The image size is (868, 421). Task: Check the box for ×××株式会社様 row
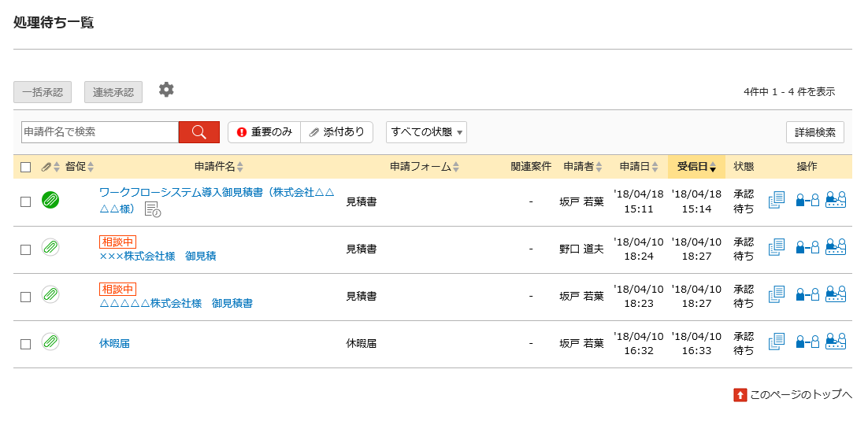[25, 249]
